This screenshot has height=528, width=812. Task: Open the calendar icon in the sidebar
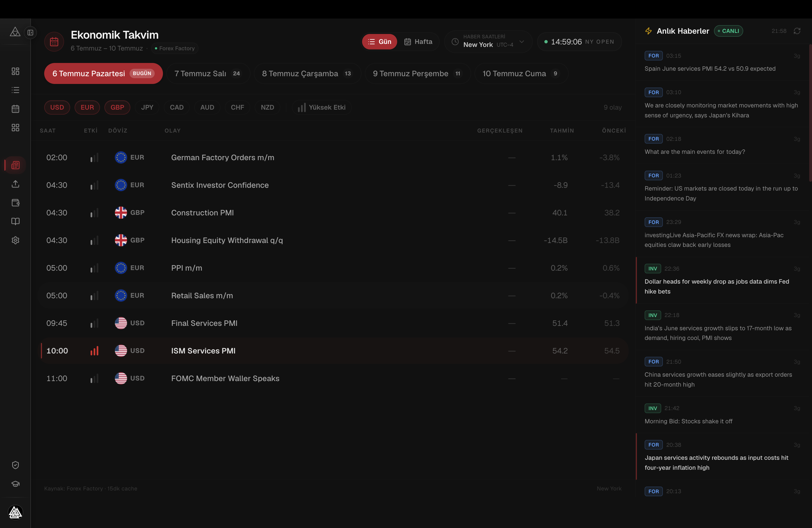tap(15, 109)
